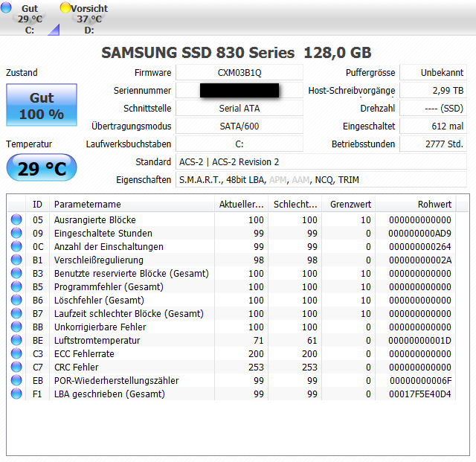Click status icon for C3 ECC Fehlerrate
Viewport: 476px width, 462px height.
point(16,353)
